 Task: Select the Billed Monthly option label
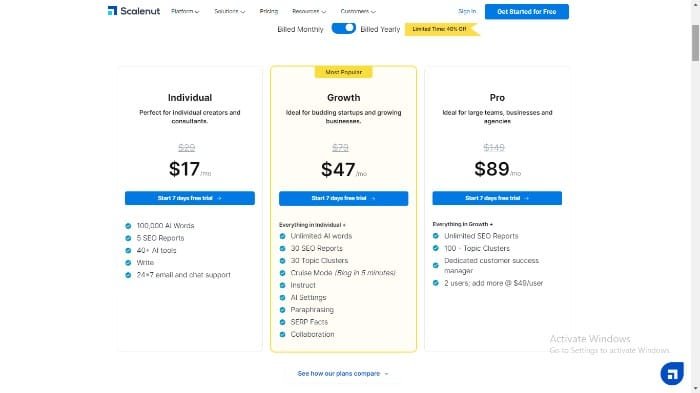point(300,29)
